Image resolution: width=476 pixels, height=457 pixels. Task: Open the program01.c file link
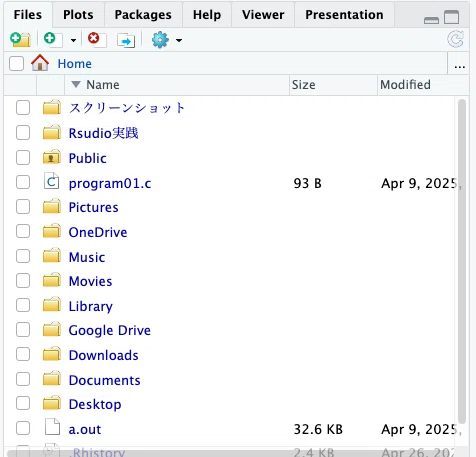tap(110, 183)
